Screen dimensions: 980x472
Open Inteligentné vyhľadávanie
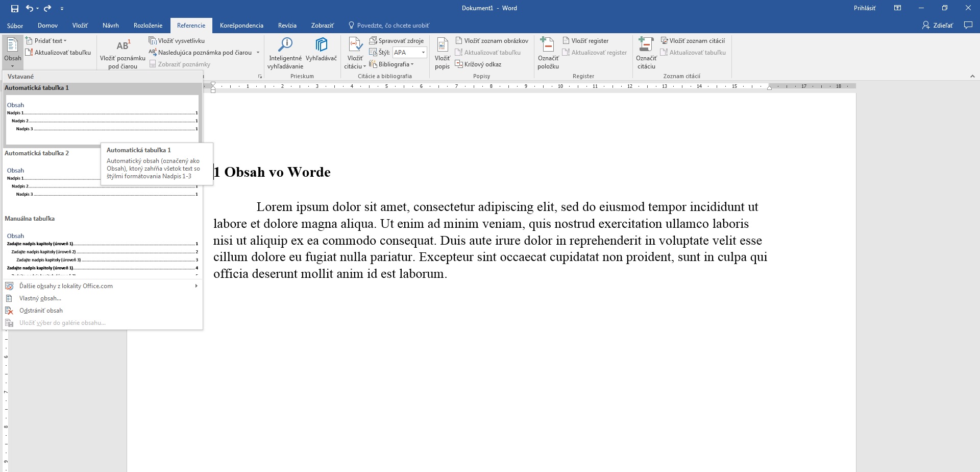click(x=285, y=53)
